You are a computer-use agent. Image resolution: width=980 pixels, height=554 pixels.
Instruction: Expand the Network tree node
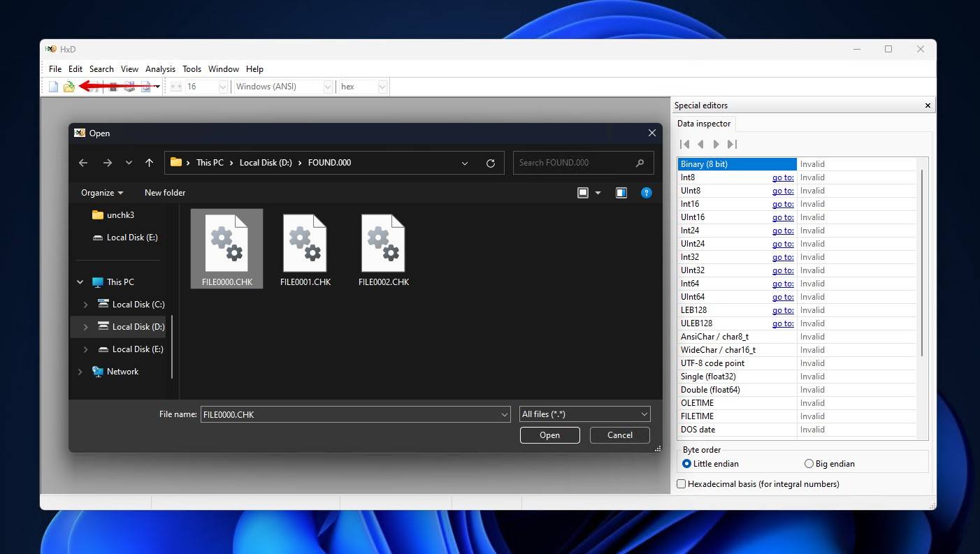point(80,372)
